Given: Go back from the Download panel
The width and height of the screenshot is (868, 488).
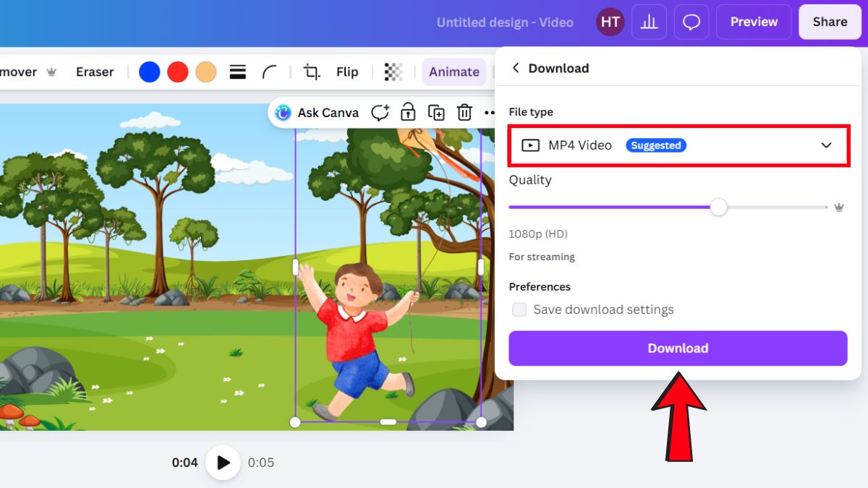Looking at the screenshot, I should [515, 67].
